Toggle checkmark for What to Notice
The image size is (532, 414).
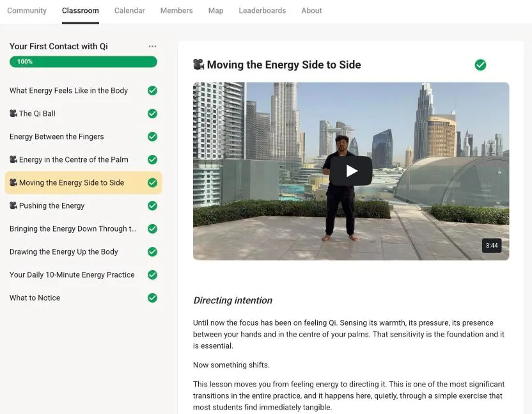click(152, 298)
